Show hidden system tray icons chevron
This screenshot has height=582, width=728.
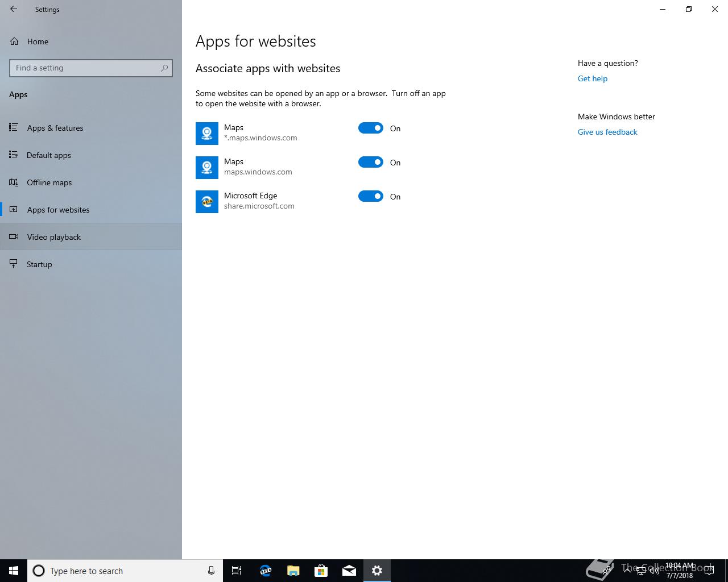coord(626,571)
